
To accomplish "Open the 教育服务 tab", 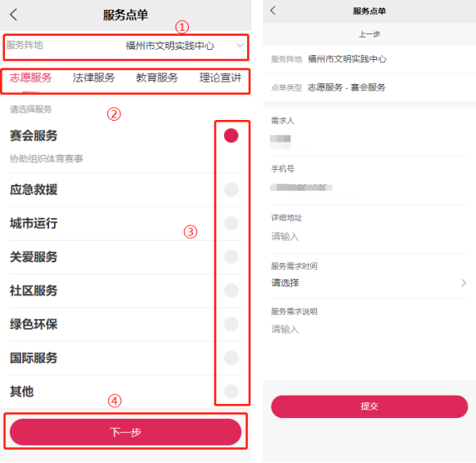I will (156, 77).
